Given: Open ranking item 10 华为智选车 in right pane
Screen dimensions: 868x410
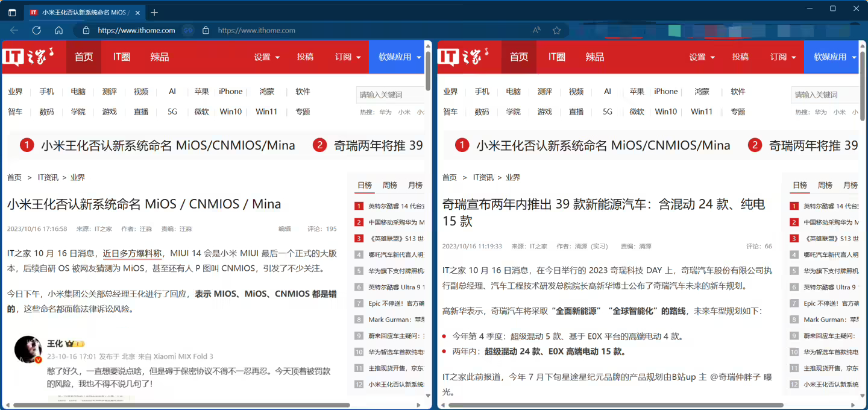Looking at the screenshot, I should click(831, 352).
